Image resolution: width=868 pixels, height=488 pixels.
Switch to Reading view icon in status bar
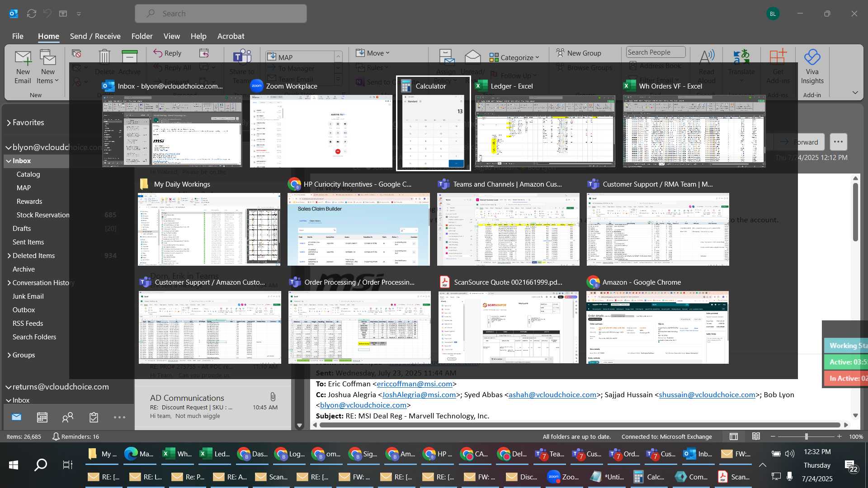756,436
